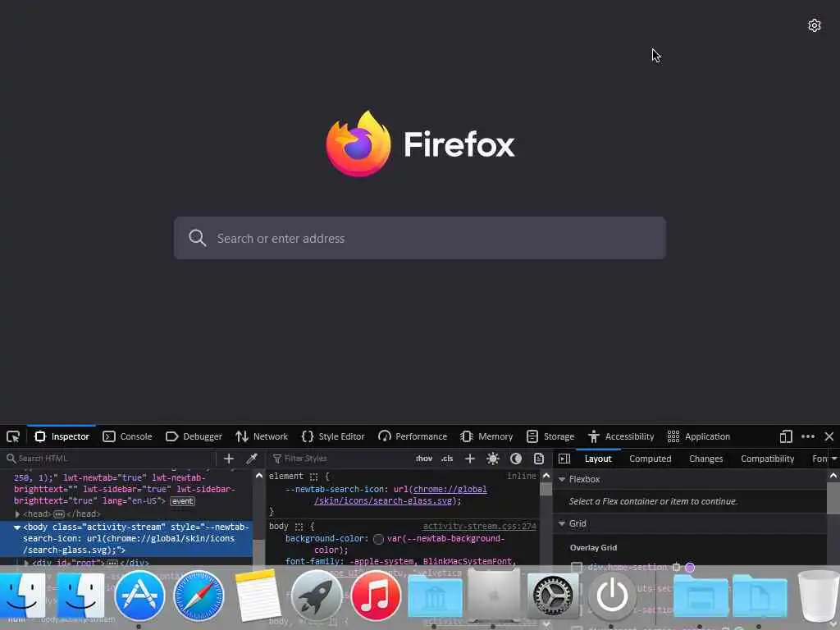The height and width of the screenshot is (630, 840).
Task: Open Launchpad rocket icon in dock
Action: pyautogui.click(x=317, y=596)
